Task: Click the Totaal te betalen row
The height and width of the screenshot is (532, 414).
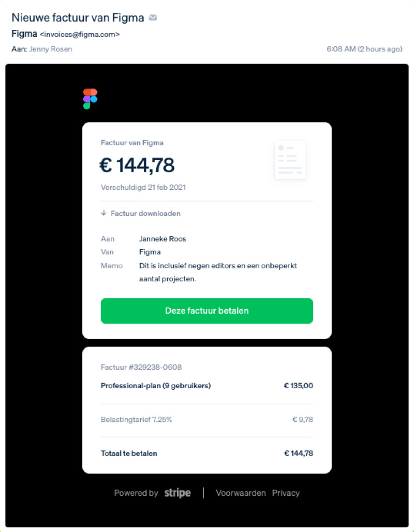Action: 129,453
